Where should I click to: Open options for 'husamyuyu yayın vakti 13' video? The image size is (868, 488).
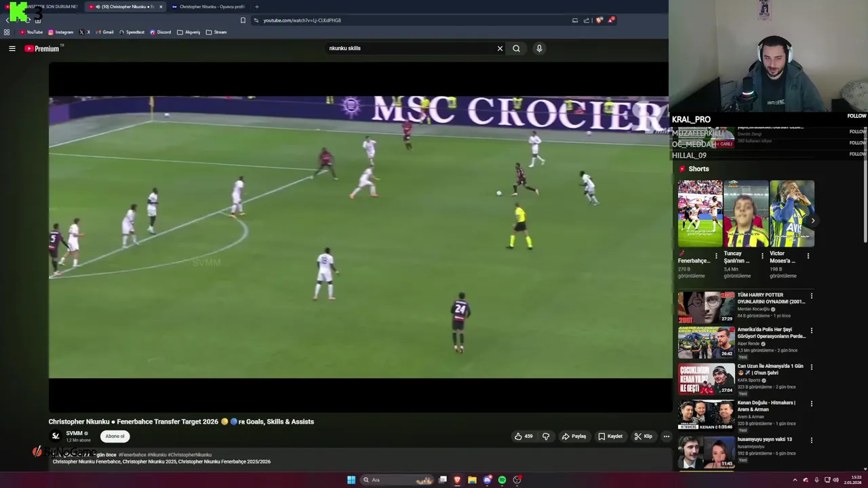coord(811,441)
